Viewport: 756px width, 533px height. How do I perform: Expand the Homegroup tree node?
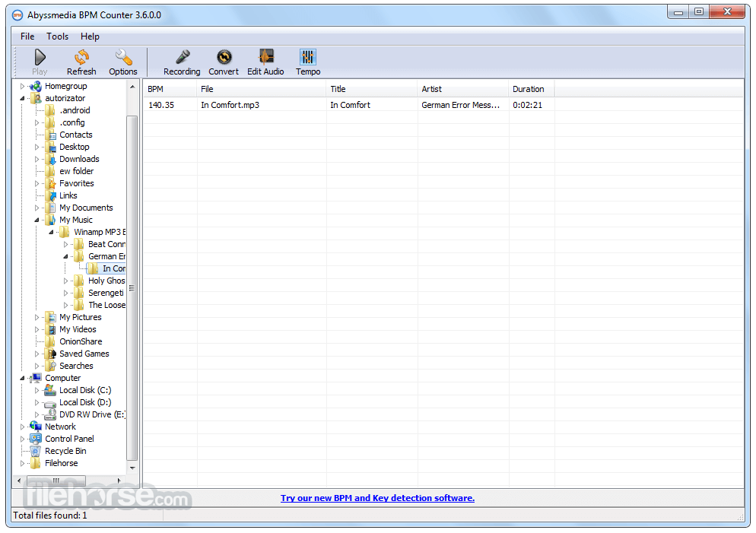(22, 87)
